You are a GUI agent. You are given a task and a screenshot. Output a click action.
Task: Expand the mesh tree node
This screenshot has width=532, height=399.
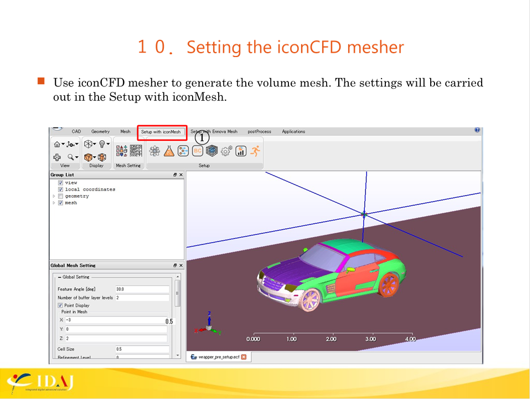pos(54,203)
